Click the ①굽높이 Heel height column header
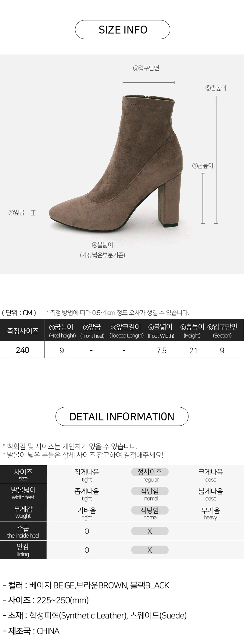This screenshot has width=244, height=644. click(62, 331)
